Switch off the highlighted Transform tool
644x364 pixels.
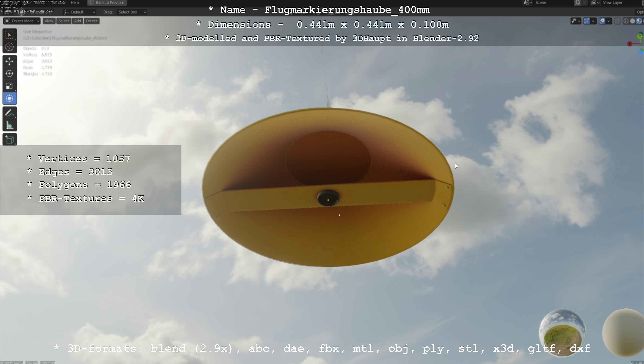click(x=9, y=98)
